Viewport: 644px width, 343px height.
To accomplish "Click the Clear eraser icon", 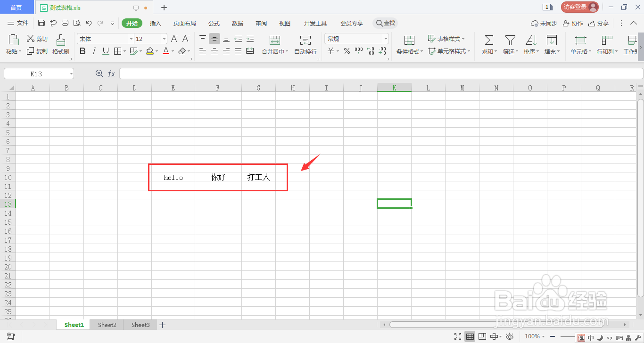I will coord(182,51).
